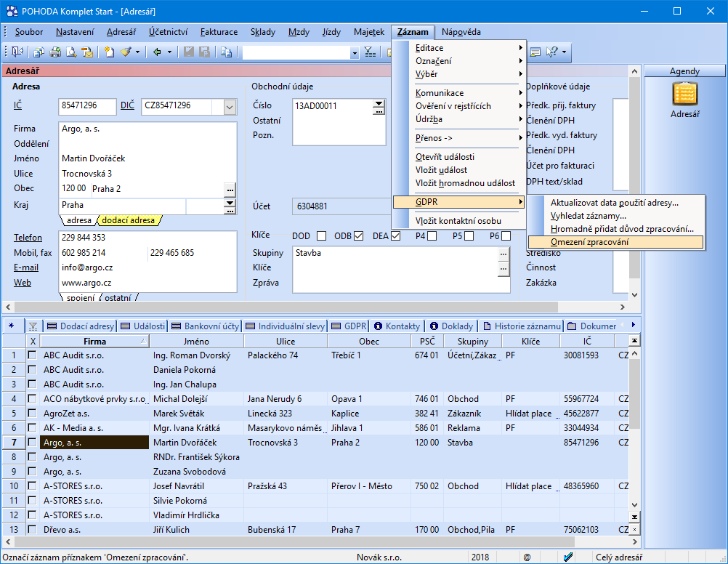This screenshot has height=564, width=728.
Task: Click the E-mail label link
Action: [x=26, y=267]
